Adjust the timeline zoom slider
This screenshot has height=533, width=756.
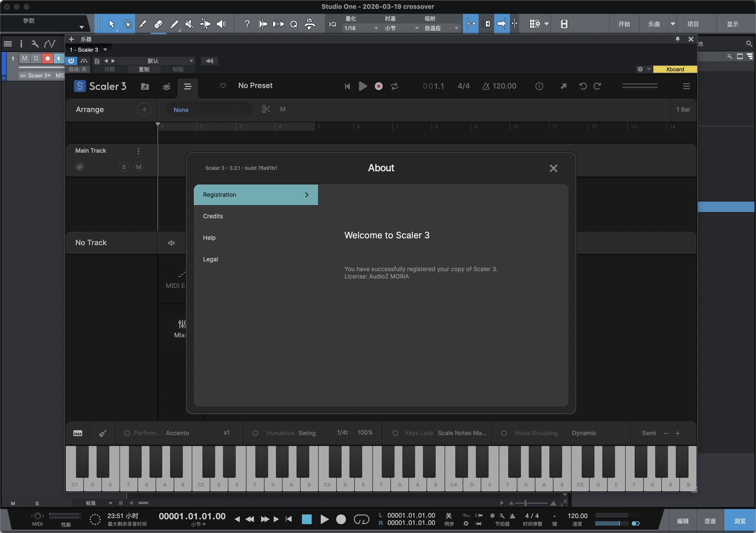coord(525,503)
